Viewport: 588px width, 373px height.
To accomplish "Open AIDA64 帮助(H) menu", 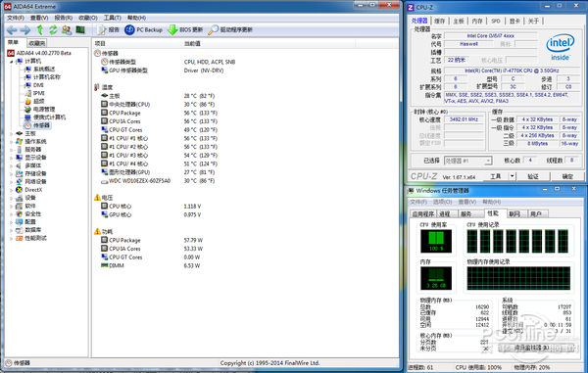I will 136,18.
